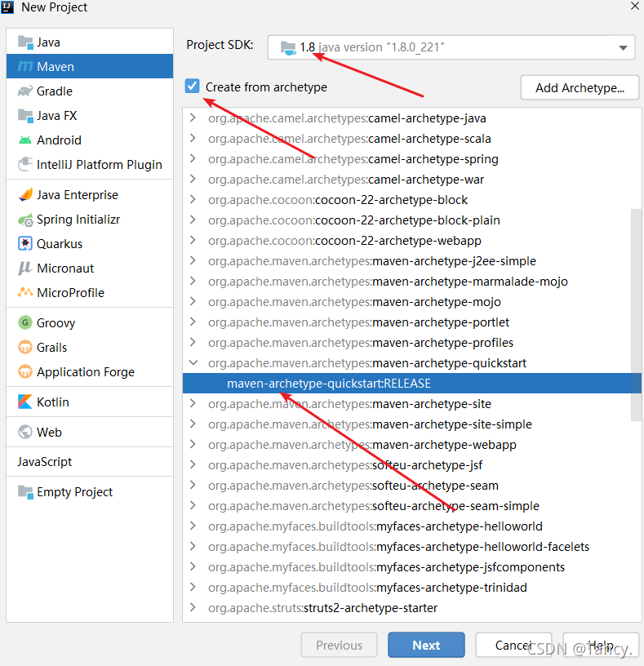Expand camel-archetype-scala node

[x=193, y=138]
